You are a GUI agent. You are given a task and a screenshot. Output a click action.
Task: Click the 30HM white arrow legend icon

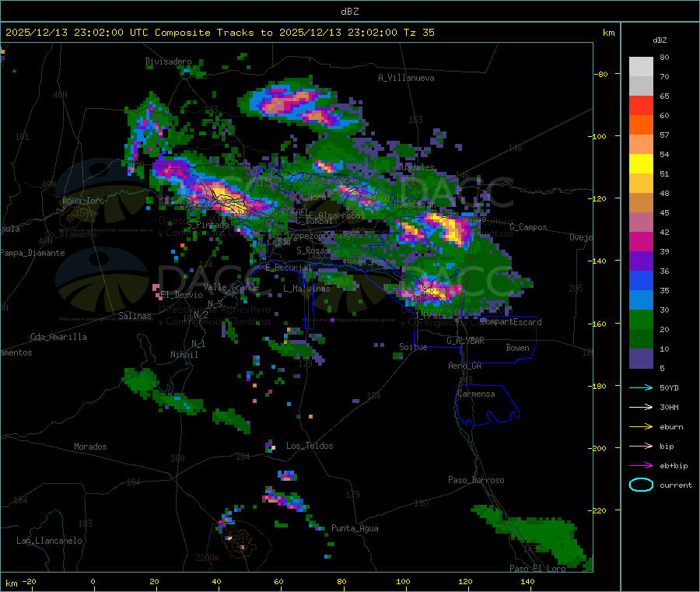pyautogui.click(x=641, y=407)
